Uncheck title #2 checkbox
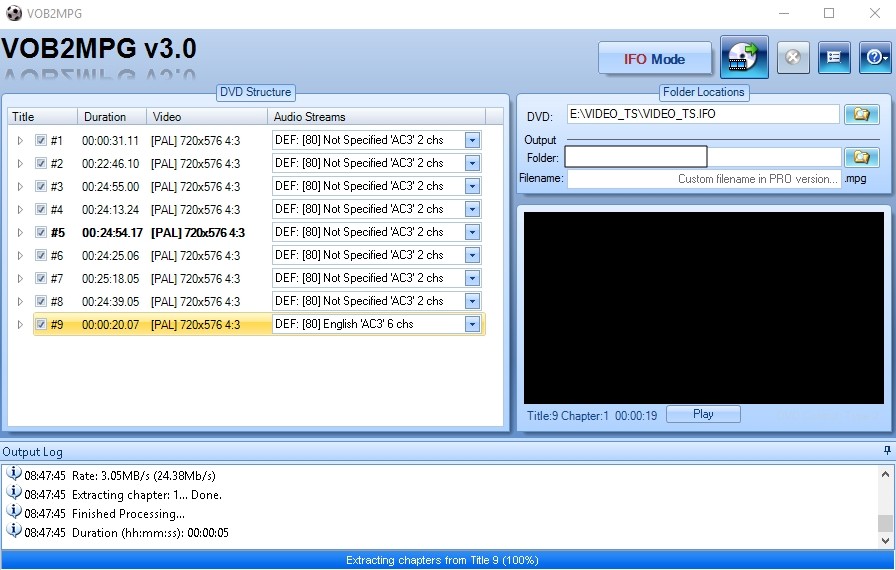Viewport: 896px width, 570px height. click(41, 163)
